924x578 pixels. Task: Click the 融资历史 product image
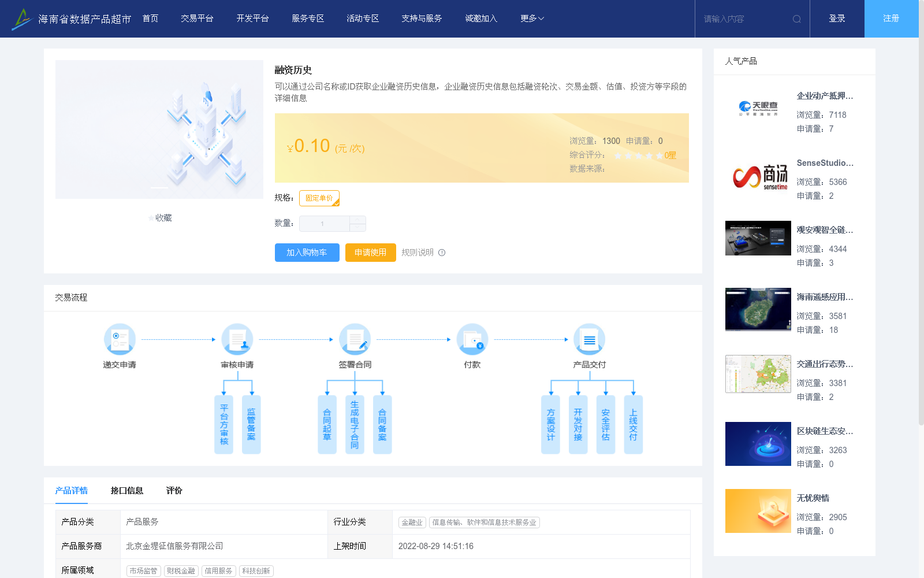pos(159,129)
